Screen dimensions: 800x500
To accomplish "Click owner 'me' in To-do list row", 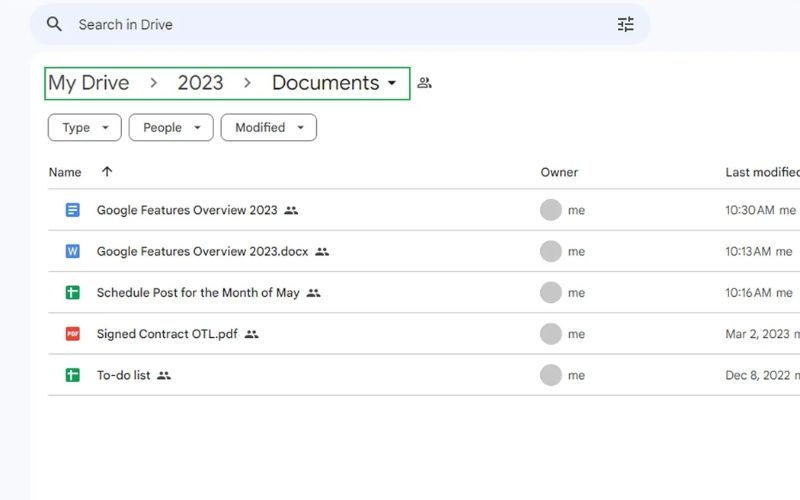I will 577,376.
